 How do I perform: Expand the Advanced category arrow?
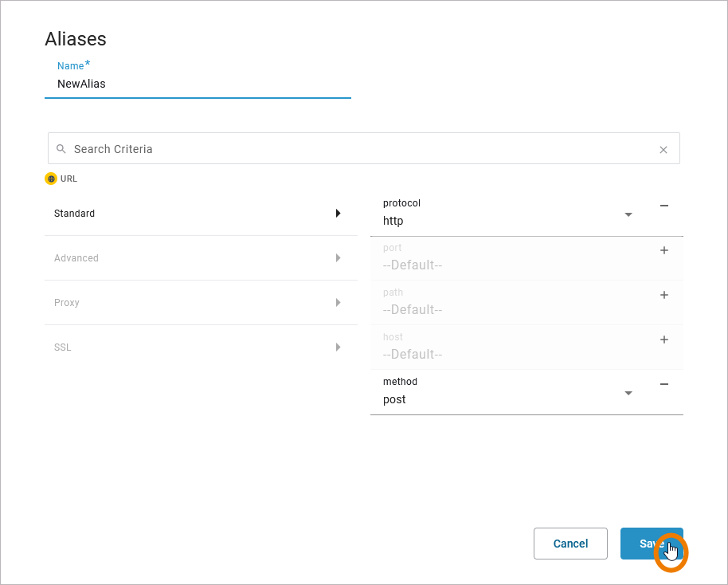coord(339,258)
